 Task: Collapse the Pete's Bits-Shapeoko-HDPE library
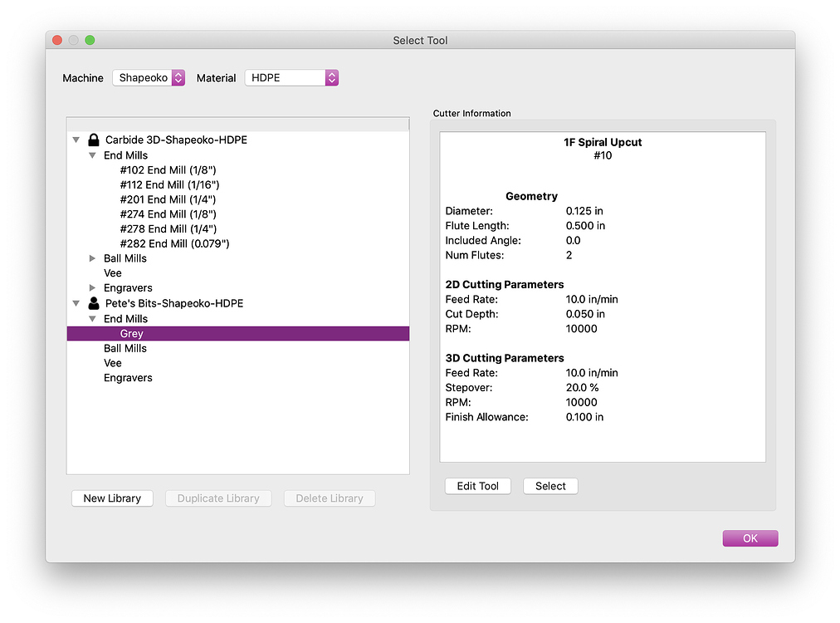76,303
